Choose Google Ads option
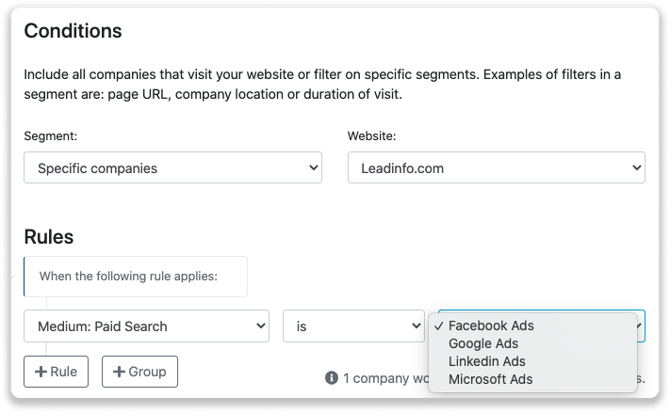 (x=484, y=344)
